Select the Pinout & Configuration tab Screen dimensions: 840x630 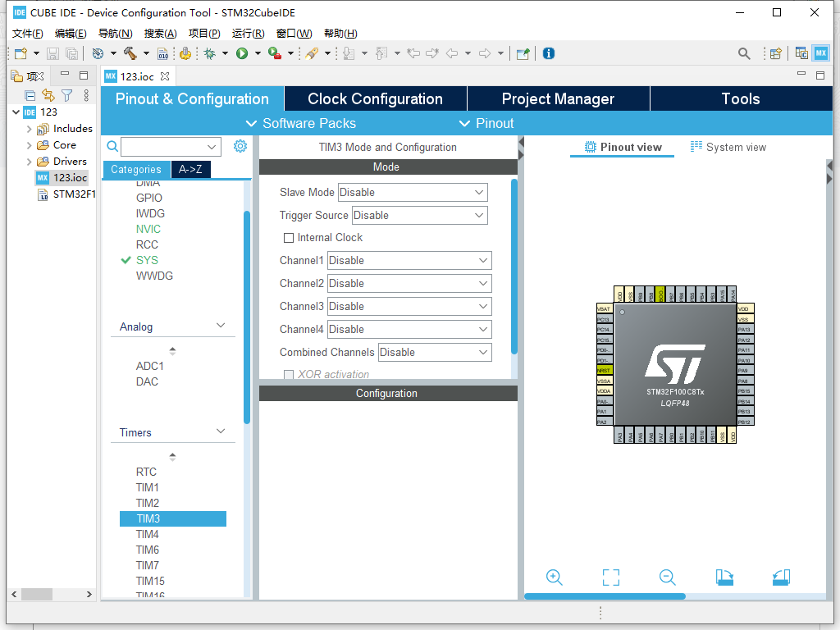pos(192,98)
